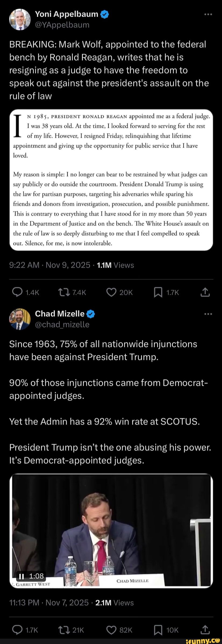Like Chad Mizelle's tweet

click(x=111, y=630)
